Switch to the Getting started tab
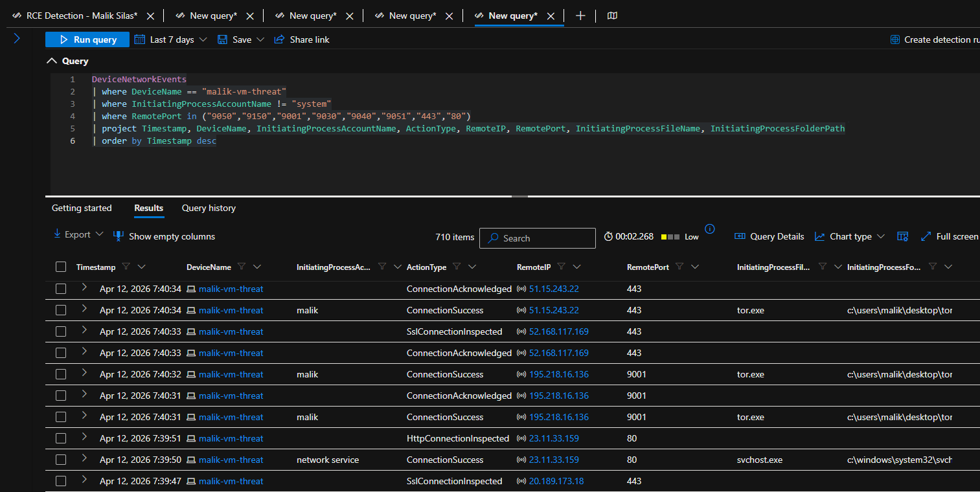The image size is (980, 492). 82,208
